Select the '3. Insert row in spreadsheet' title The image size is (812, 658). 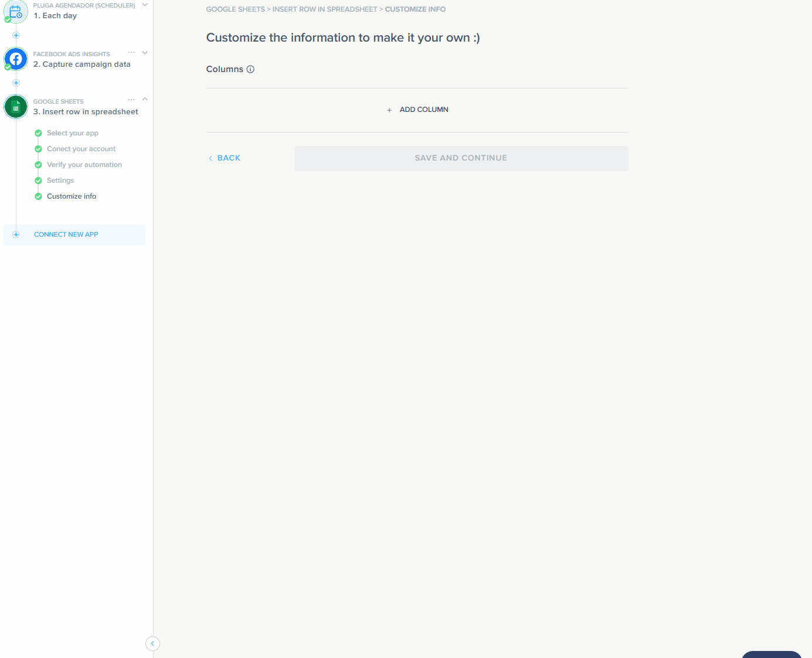coord(86,112)
